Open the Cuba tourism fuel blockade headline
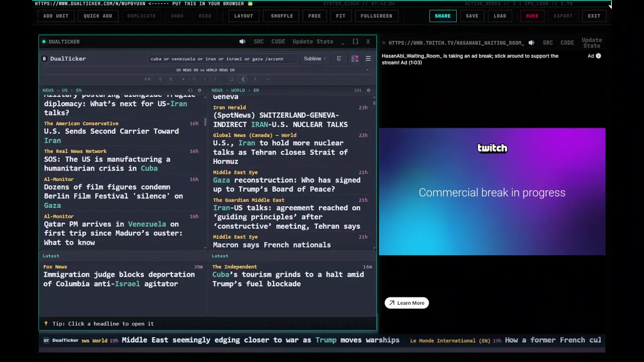Screen dimensions: 644x362 coord(288,279)
